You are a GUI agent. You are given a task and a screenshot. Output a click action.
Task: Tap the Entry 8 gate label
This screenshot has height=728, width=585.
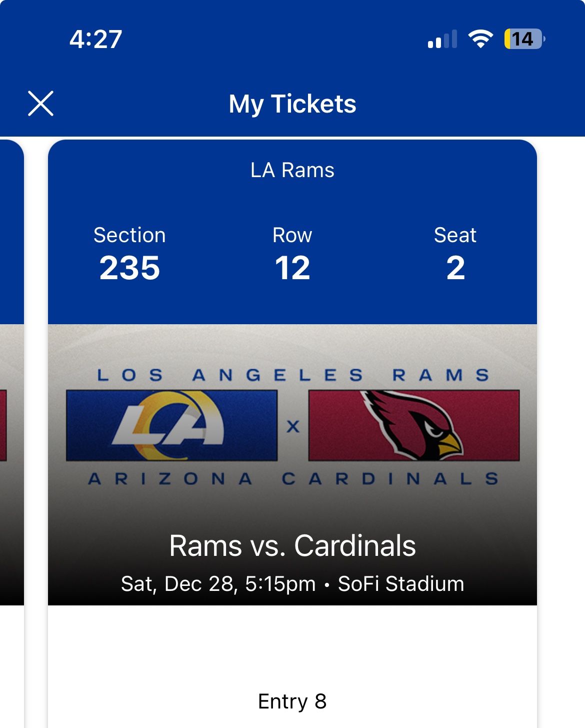(x=292, y=701)
